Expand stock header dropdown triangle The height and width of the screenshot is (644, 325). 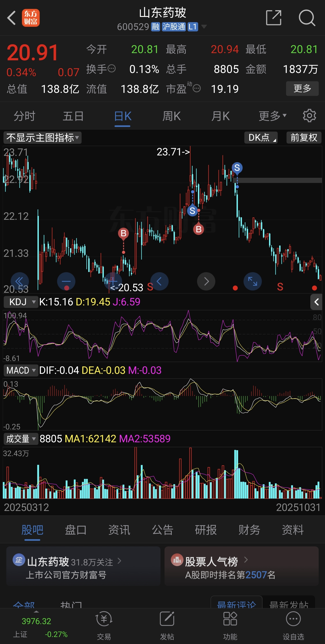tap(204, 26)
